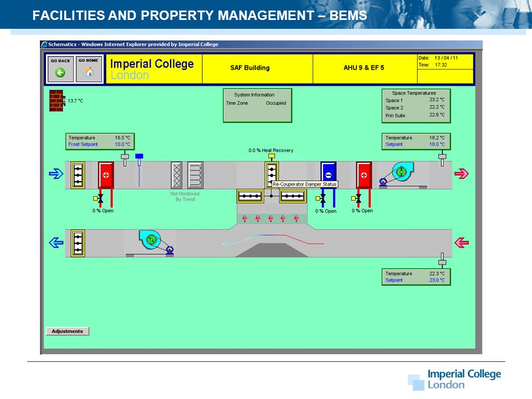Select the cross-hatched panel filter icon
The width and height of the screenshot is (532, 399).
pyautogui.click(x=176, y=175)
